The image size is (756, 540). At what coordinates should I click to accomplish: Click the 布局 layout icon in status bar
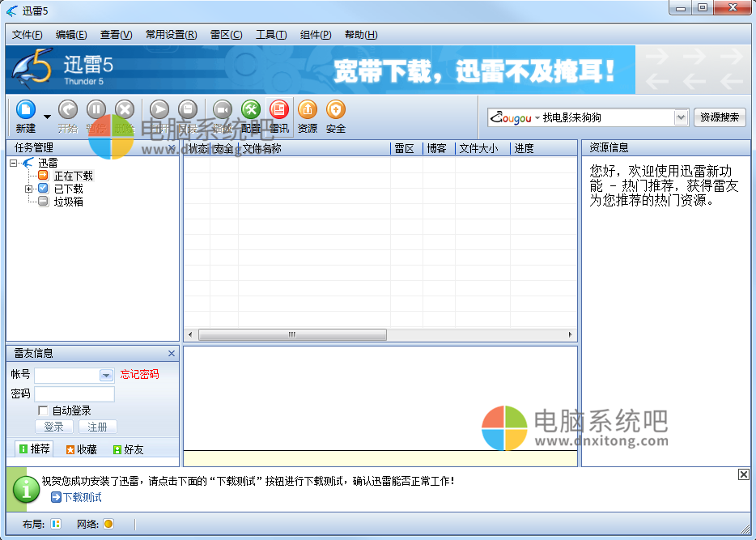tap(56, 524)
